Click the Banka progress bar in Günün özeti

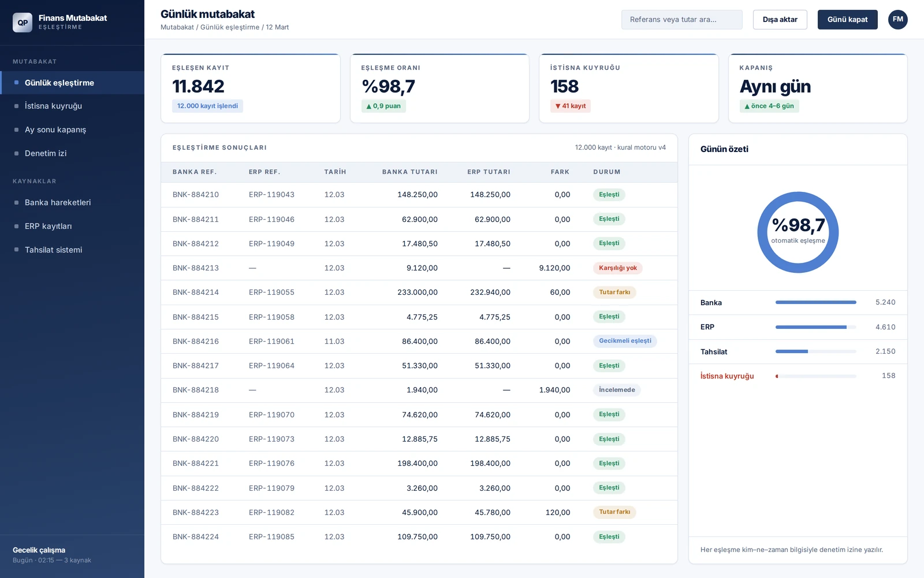point(816,302)
